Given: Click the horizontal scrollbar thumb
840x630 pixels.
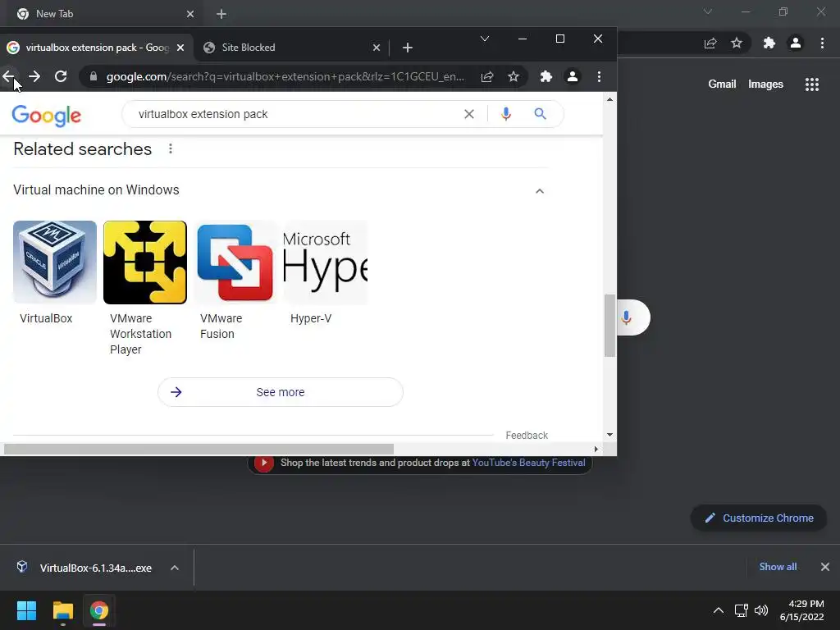Looking at the screenshot, I should click(199, 449).
